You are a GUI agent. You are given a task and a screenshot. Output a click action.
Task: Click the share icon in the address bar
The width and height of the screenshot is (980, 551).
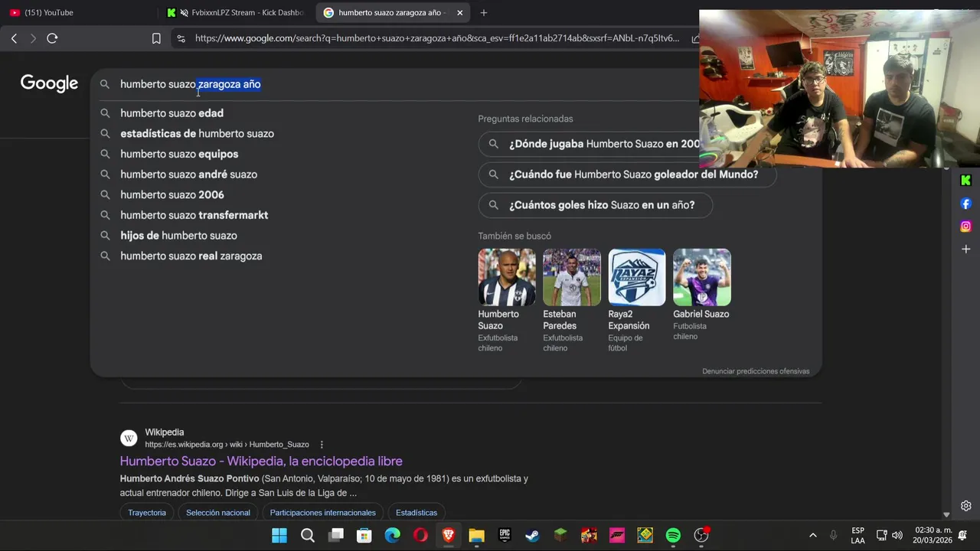point(695,38)
